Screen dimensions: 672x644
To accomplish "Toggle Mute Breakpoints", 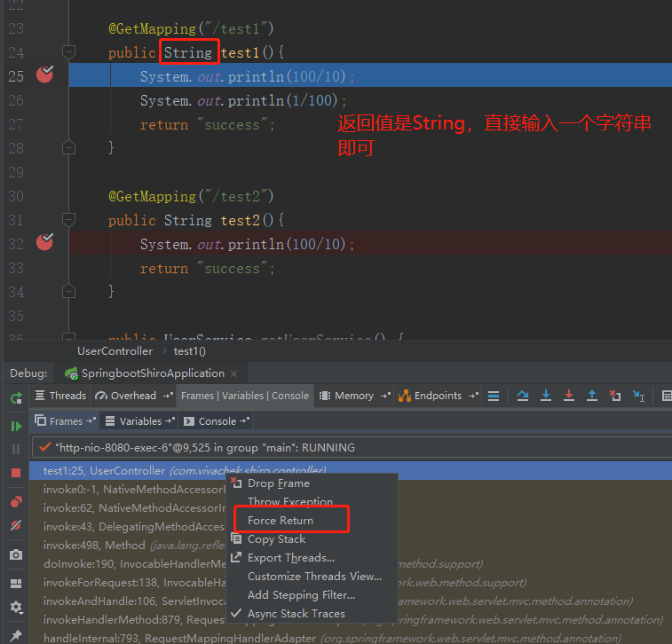I will click(16, 525).
